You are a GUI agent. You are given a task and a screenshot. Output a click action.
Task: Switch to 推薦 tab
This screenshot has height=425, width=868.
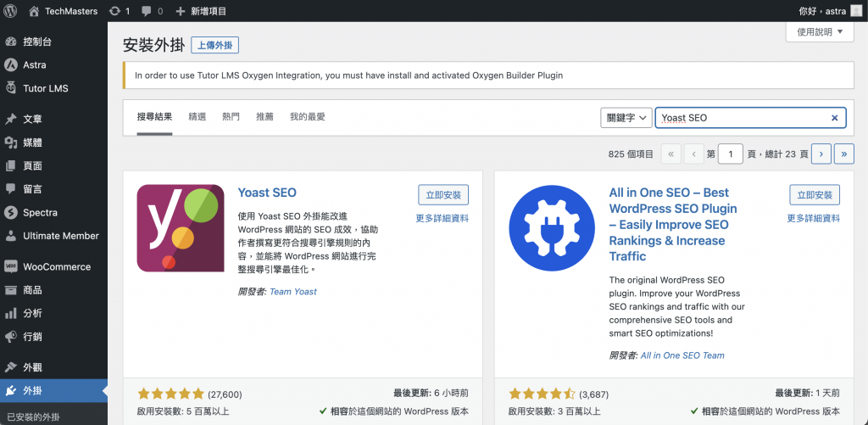(x=264, y=117)
